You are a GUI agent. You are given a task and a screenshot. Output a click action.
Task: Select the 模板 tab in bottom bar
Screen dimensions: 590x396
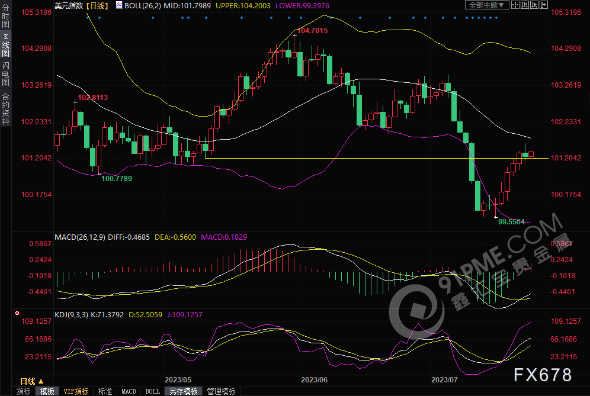tap(47, 391)
